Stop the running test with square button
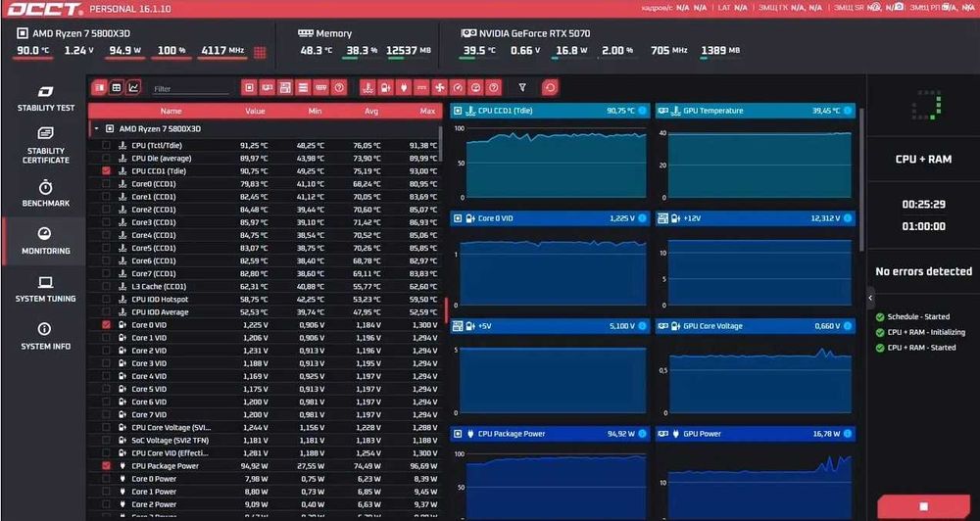The height and width of the screenshot is (521, 980). coord(924,506)
